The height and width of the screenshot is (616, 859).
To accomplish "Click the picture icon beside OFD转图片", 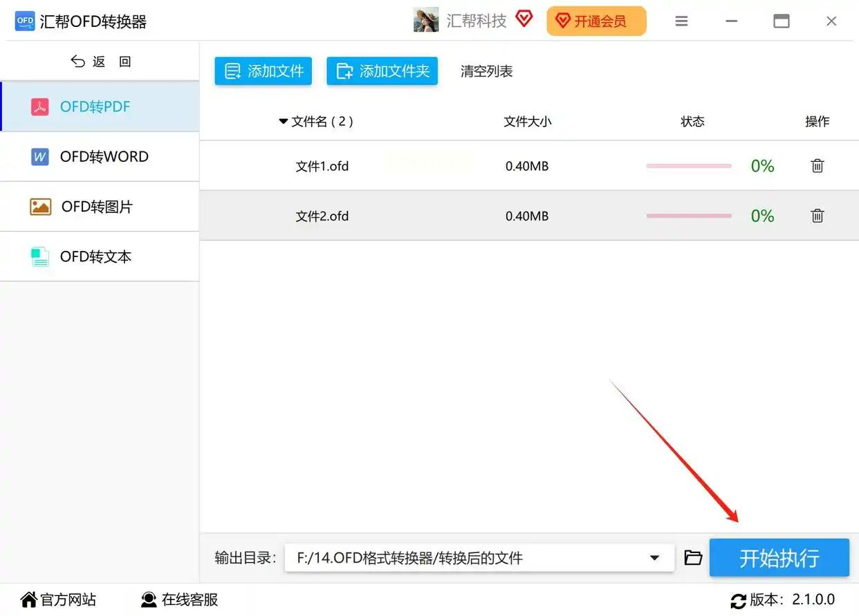I will tap(41, 207).
